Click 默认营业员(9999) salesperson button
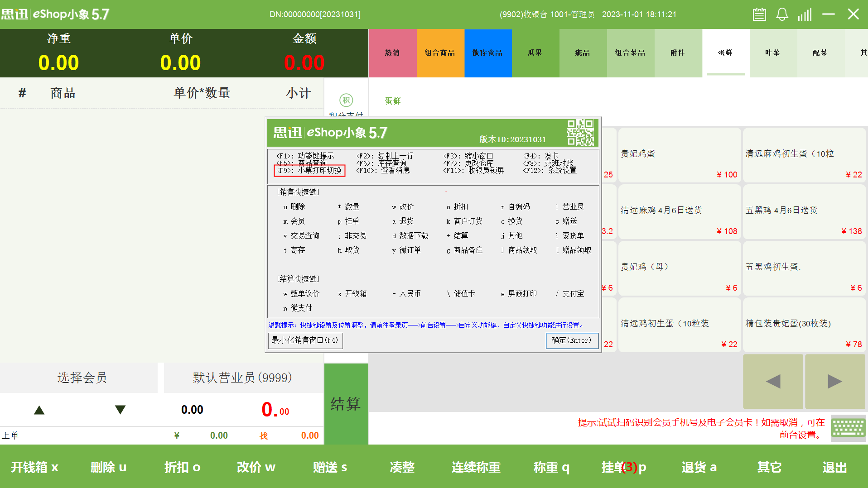Screen dimensions: 868x488 pyautogui.click(x=243, y=378)
